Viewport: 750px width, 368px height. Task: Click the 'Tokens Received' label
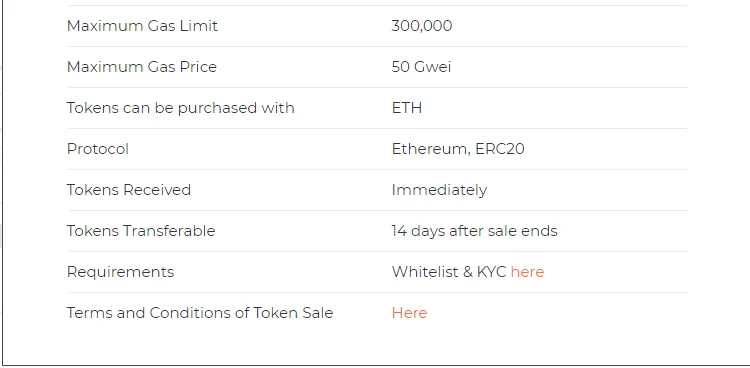click(x=129, y=190)
